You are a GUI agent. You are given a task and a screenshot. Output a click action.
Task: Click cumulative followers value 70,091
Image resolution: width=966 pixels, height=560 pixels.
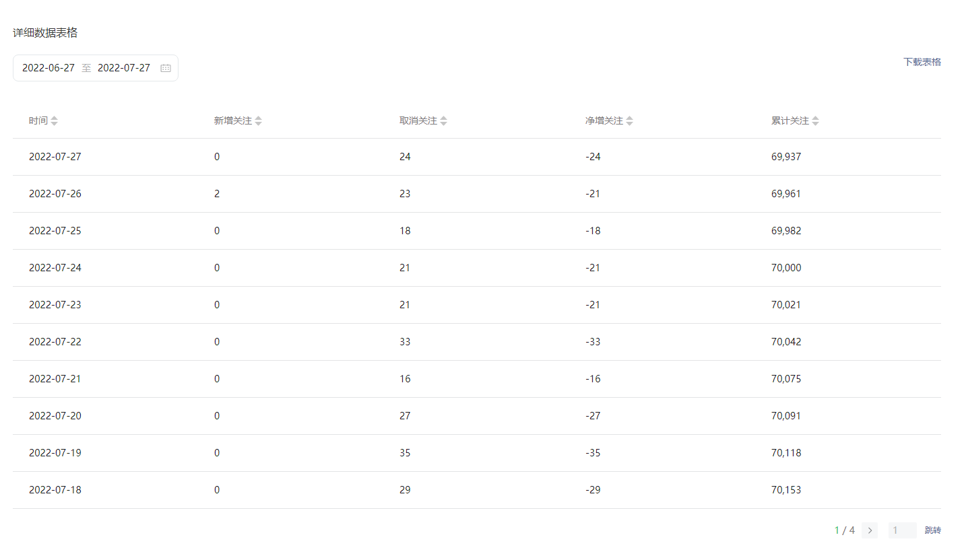786,416
